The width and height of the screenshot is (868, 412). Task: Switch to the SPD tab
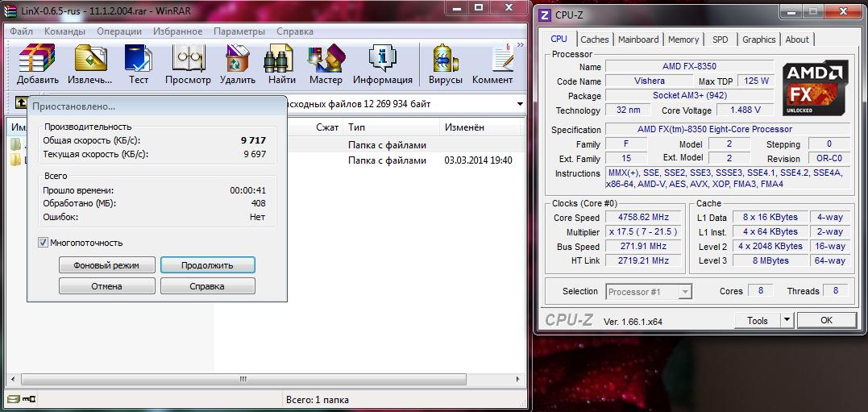pos(721,40)
